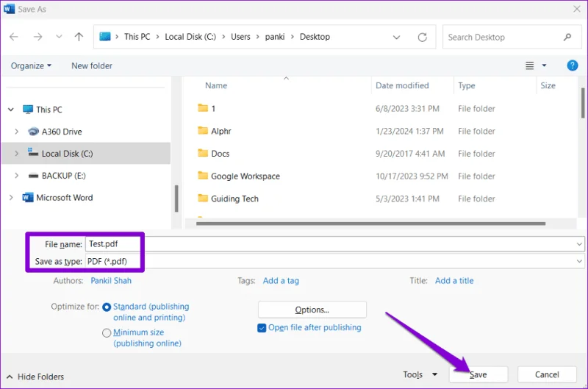Image resolution: width=588 pixels, height=389 pixels.
Task: Click the Cancel button
Action: coord(547,374)
